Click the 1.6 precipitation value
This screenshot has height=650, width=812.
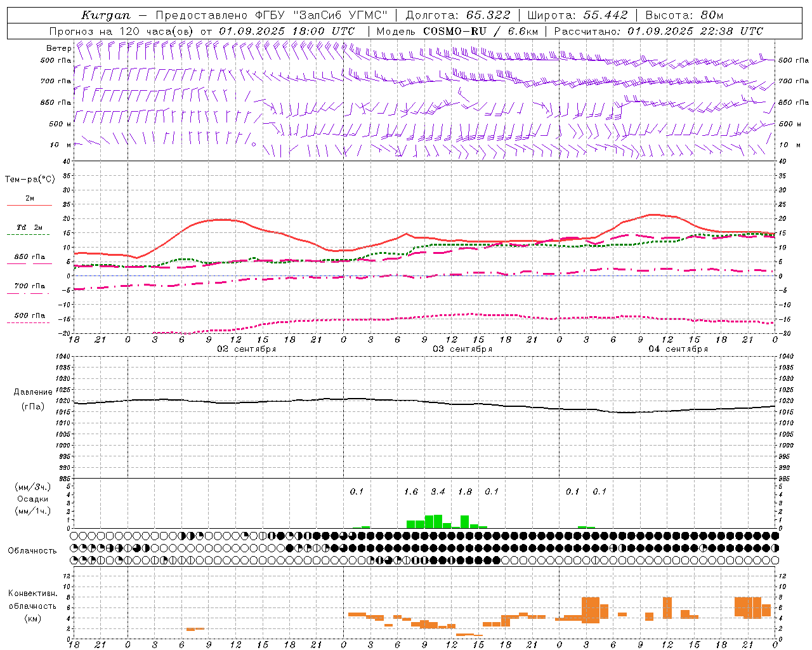click(411, 491)
